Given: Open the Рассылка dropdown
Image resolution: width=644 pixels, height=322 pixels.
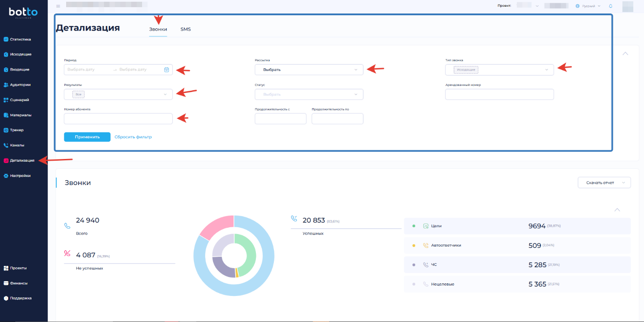Looking at the screenshot, I should click(309, 70).
